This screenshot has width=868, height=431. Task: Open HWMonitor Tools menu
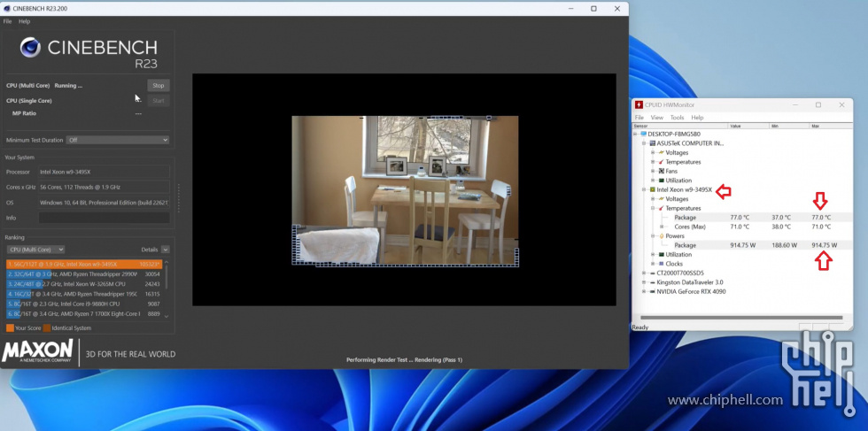[x=677, y=118]
